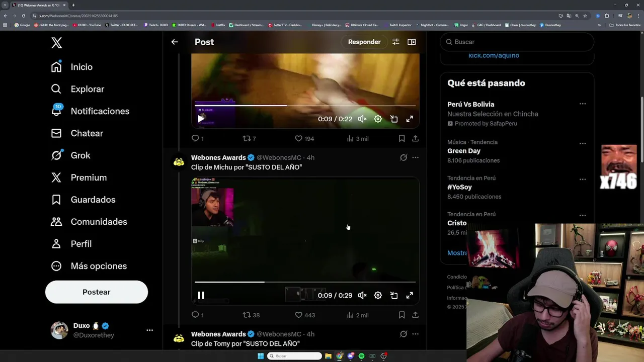Open options for Green Day trend

(x=582, y=143)
